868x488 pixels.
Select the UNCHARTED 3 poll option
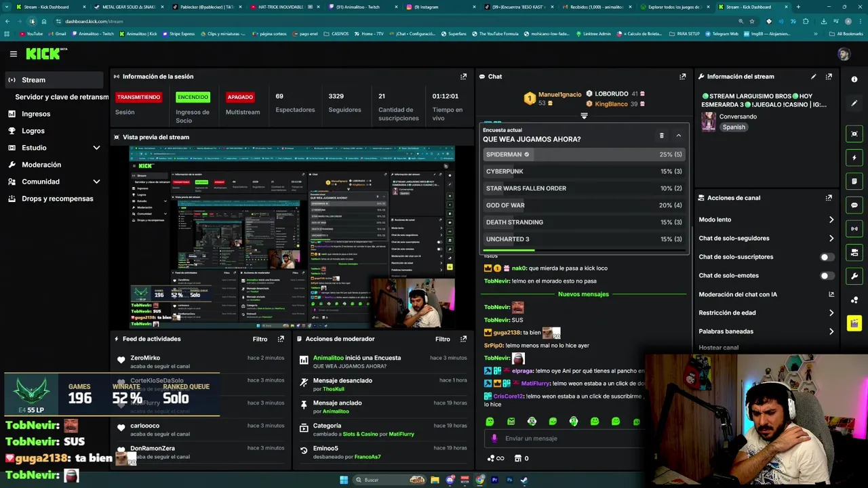[x=583, y=239]
